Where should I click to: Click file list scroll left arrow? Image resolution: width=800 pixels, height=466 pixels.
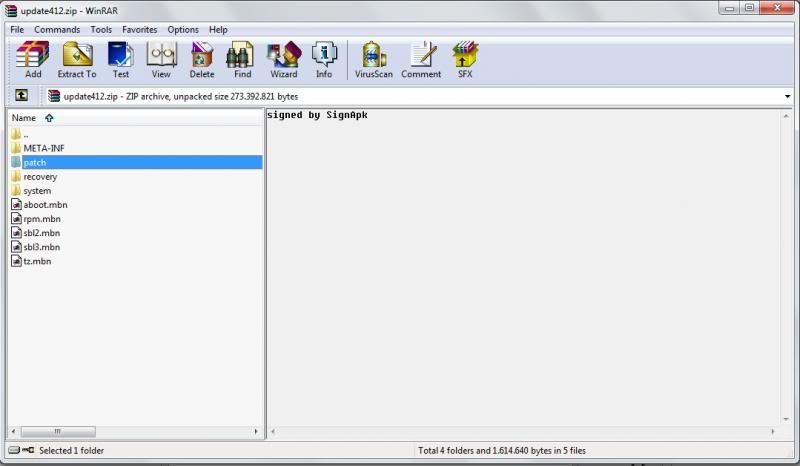tap(13, 431)
